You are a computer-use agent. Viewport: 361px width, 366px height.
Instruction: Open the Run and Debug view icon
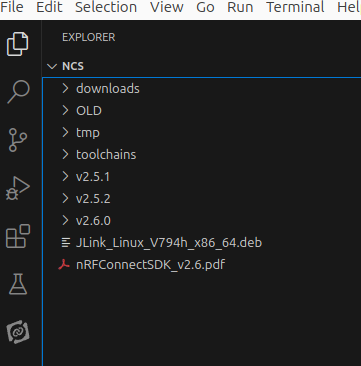pyautogui.click(x=18, y=188)
